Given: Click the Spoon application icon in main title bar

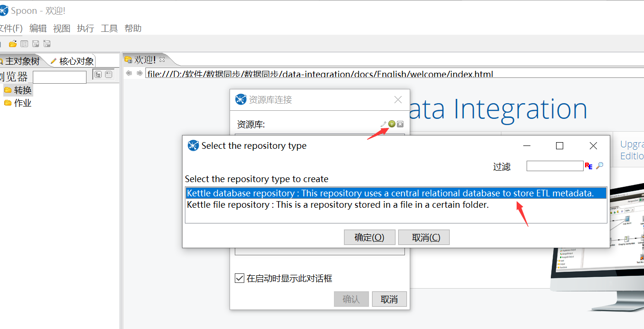Looking at the screenshot, I should tap(3, 10).
